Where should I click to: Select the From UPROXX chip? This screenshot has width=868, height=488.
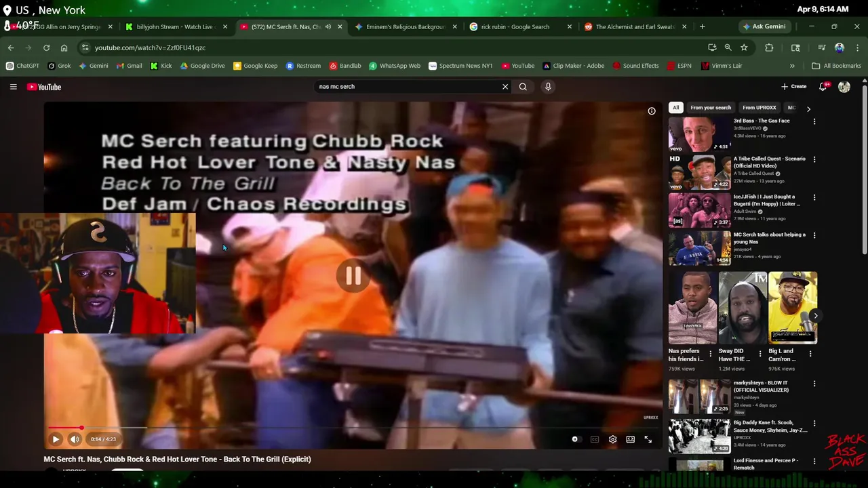coord(759,108)
